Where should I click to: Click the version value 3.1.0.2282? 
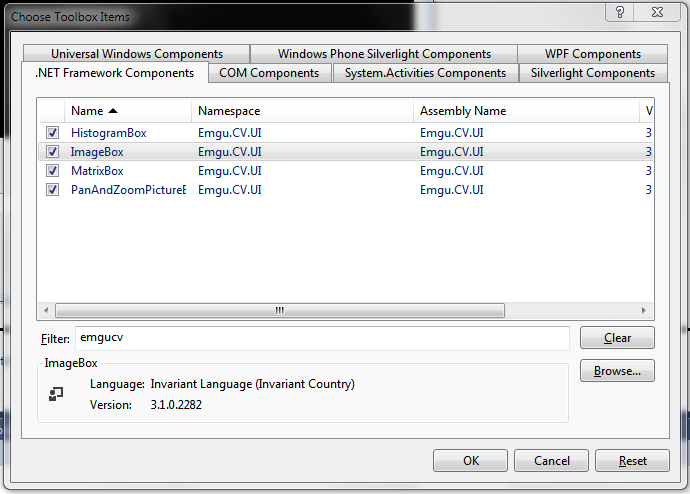click(176, 405)
